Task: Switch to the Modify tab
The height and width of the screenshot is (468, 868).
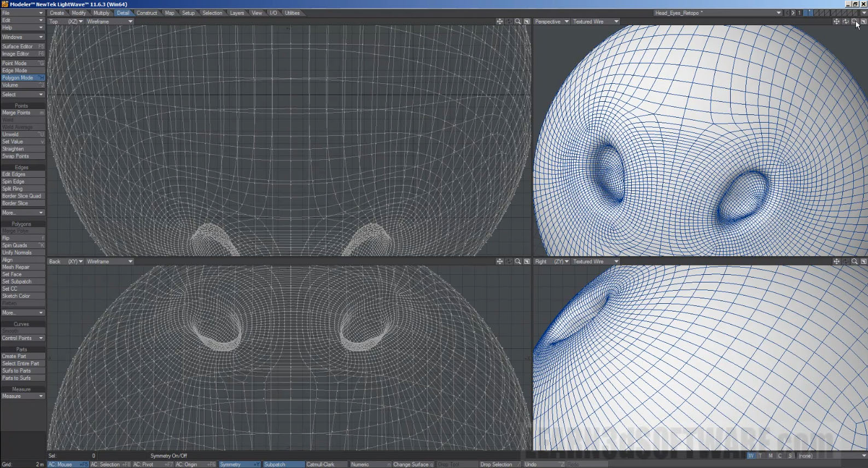Action: [79, 13]
